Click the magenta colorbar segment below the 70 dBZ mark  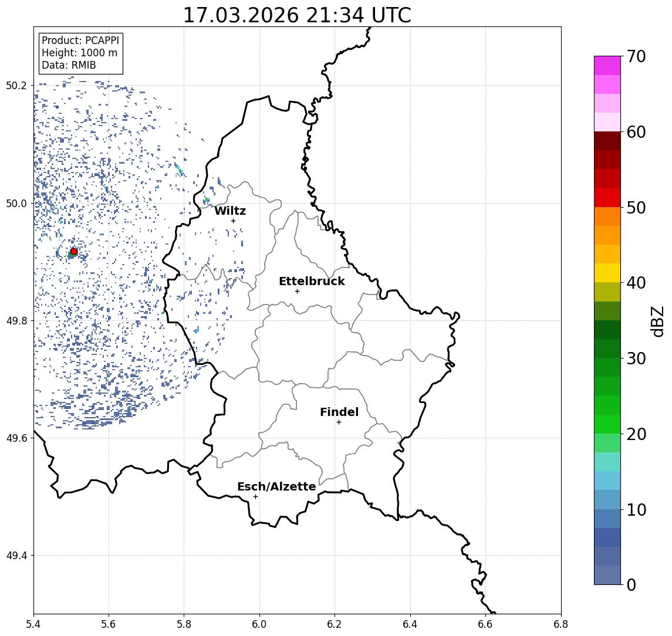[x=607, y=66]
